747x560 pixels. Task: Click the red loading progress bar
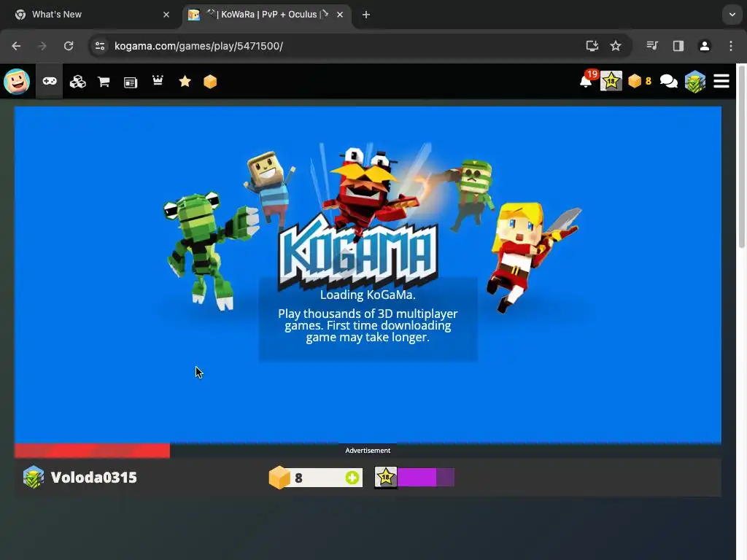(x=92, y=451)
